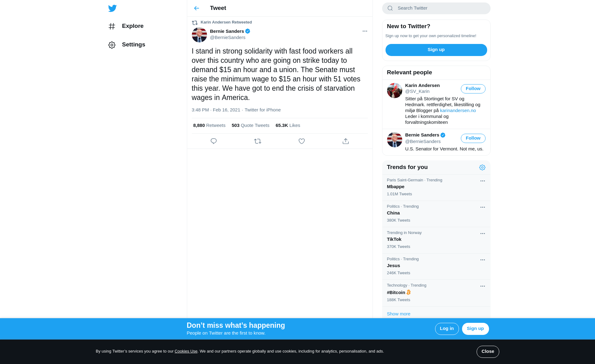Click the Explore hashtag icon

coord(112,26)
